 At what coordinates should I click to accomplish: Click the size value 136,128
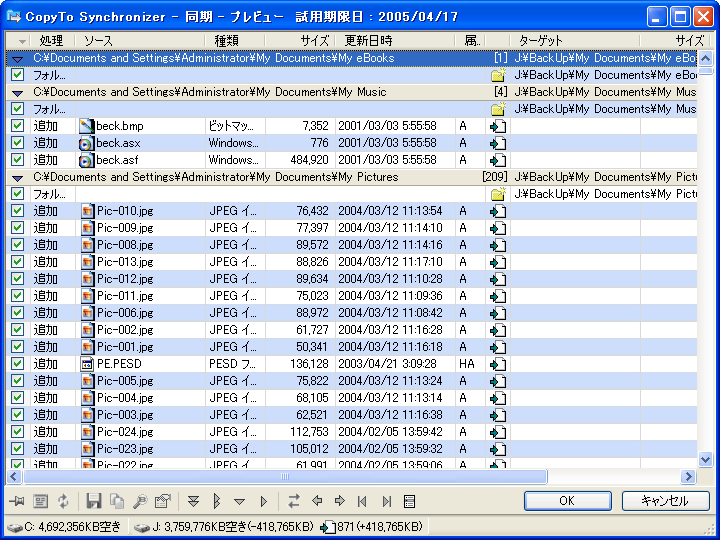pos(309,364)
